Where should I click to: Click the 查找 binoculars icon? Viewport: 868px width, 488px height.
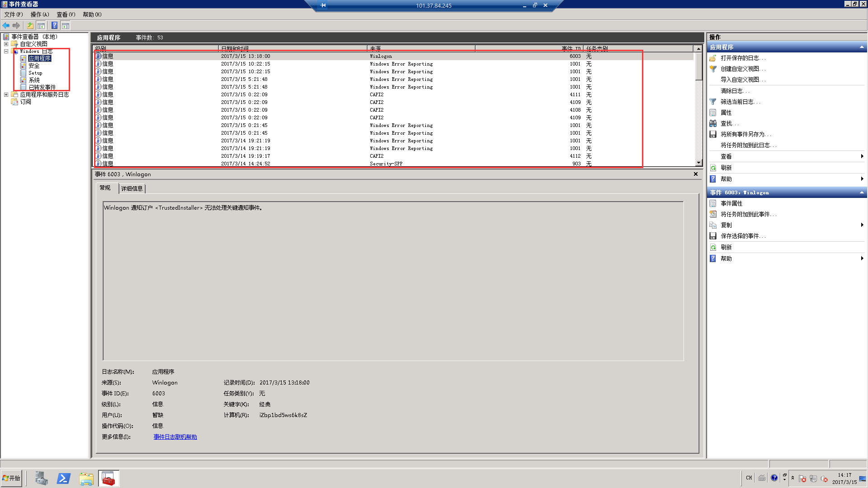pos(713,123)
